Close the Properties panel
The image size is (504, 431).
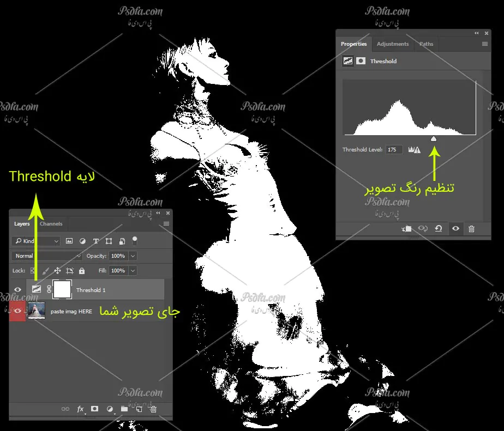pyautogui.click(x=487, y=33)
